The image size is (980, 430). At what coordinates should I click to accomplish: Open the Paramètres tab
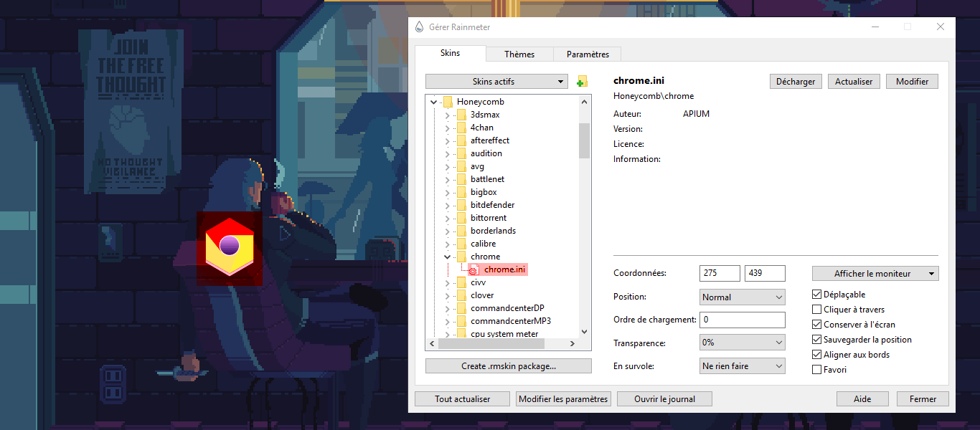[588, 54]
